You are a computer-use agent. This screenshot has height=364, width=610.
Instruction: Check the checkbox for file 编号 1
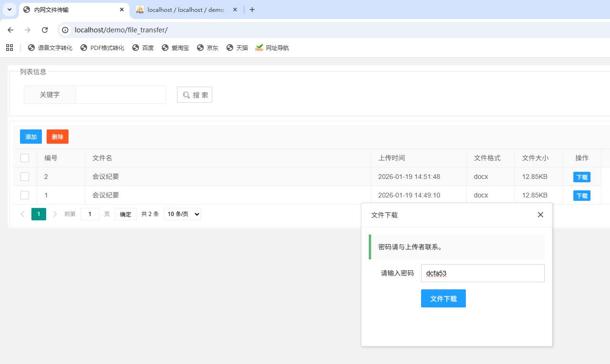coord(25,195)
